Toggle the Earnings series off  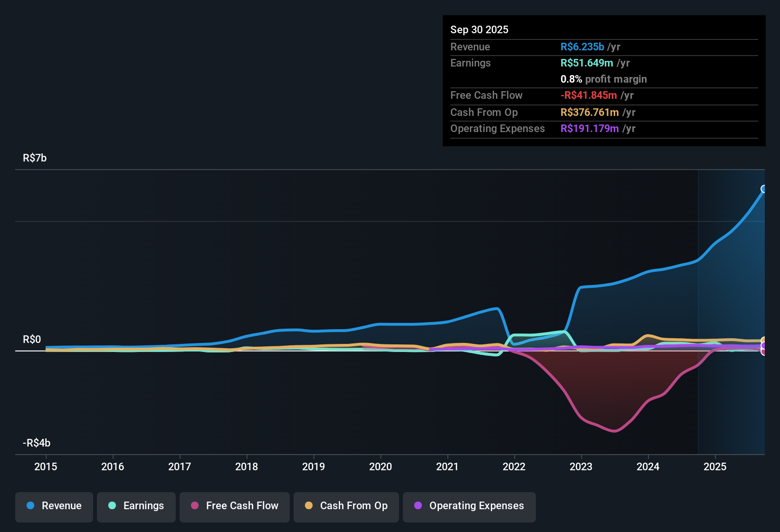click(136, 506)
